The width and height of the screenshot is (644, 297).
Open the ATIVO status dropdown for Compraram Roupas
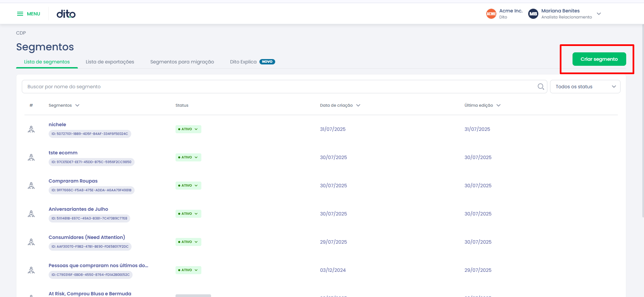(188, 186)
